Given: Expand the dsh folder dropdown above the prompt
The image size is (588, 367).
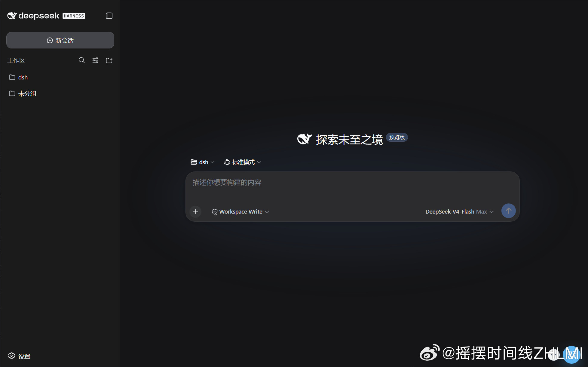Looking at the screenshot, I should click(x=202, y=162).
